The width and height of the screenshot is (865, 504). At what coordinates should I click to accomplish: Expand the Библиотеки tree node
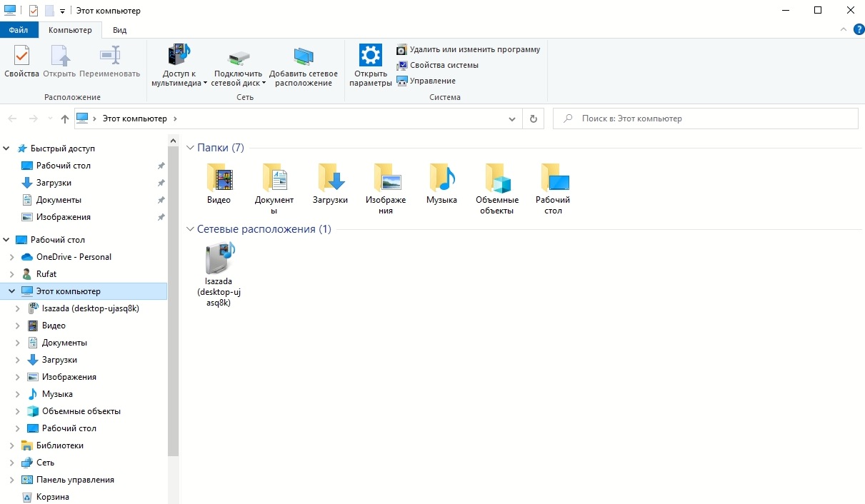coord(12,445)
